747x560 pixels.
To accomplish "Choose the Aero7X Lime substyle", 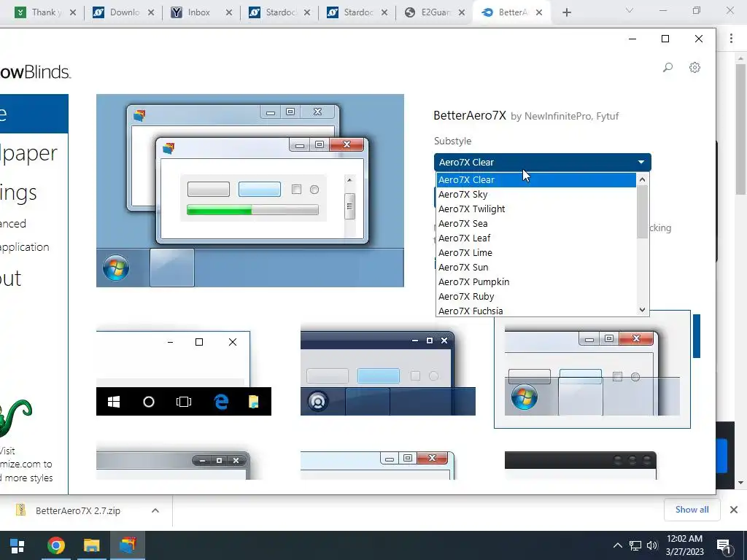I will point(536,253).
